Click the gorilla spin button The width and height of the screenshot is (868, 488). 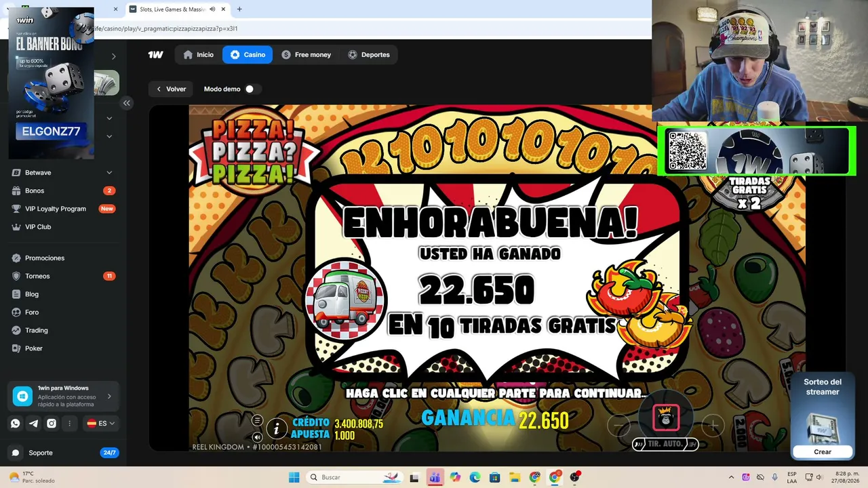click(x=666, y=418)
